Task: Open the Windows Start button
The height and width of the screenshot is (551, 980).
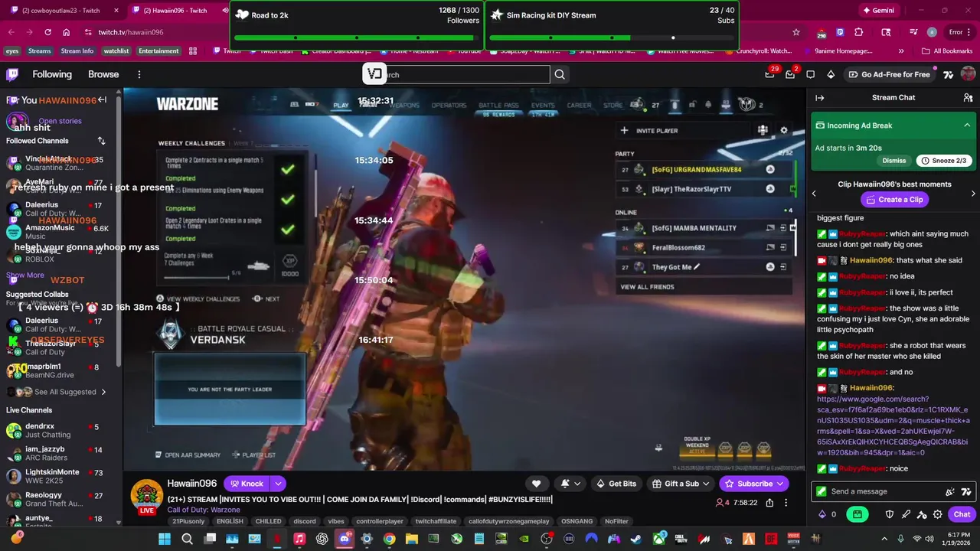Action: click(165, 539)
